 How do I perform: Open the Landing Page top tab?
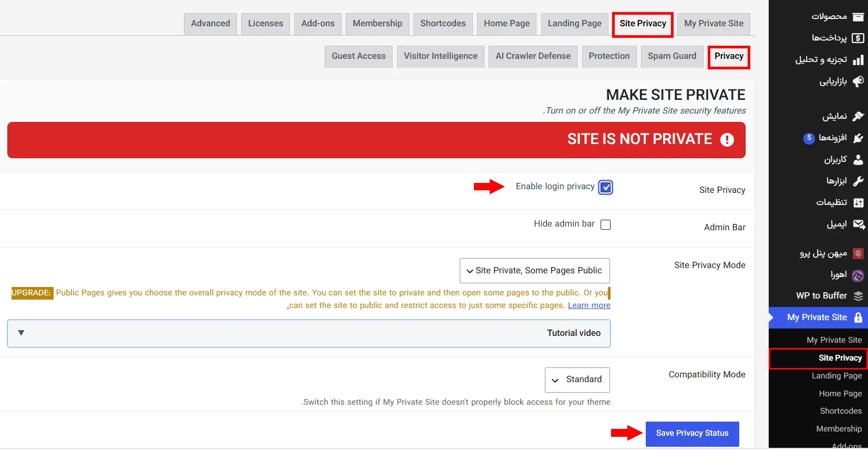[x=575, y=24]
